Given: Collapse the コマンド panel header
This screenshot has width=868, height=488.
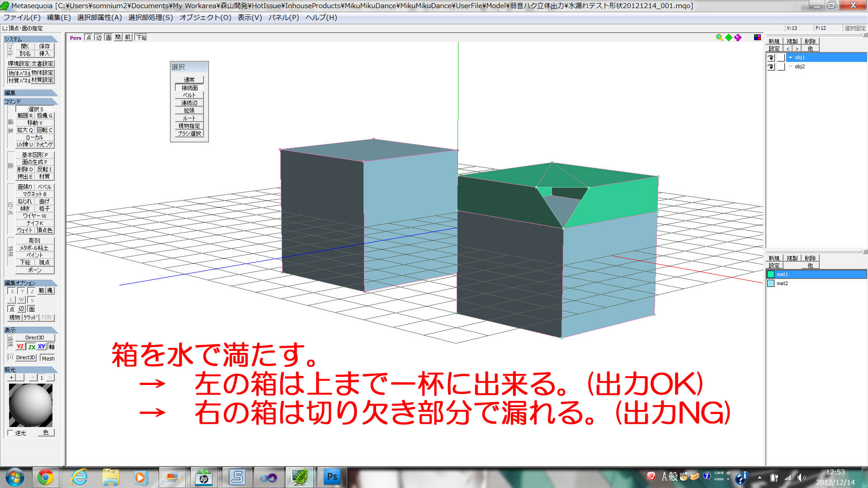Looking at the screenshot, I should [x=30, y=101].
